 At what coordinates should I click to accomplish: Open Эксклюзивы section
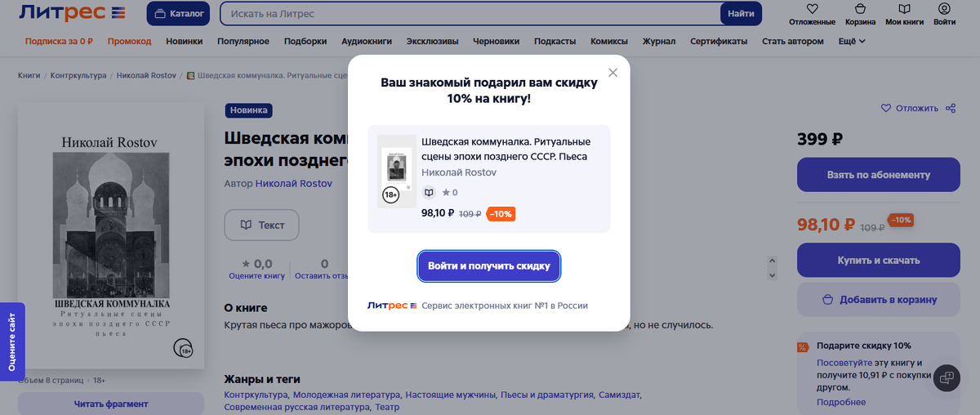[x=432, y=42]
